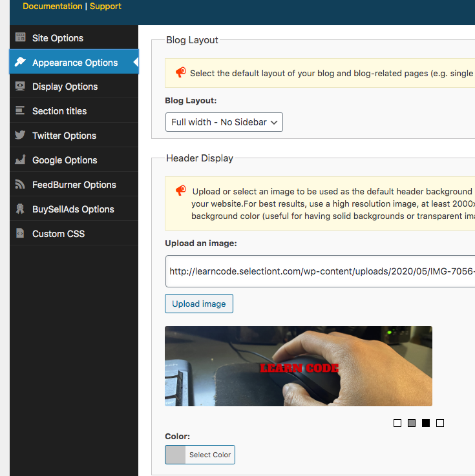Select the black preview background swatch
The image size is (475, 476).
click(426, 423)
